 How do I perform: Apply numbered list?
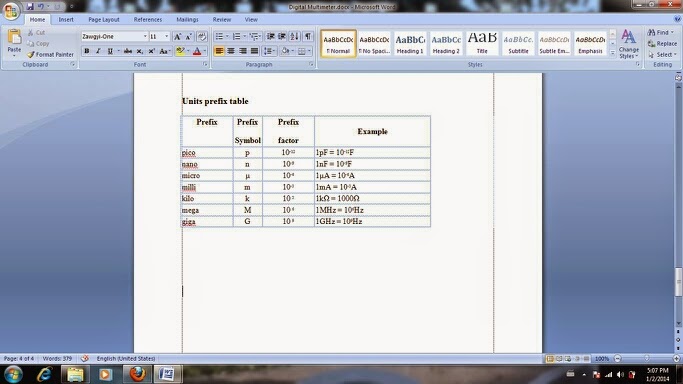236,37
